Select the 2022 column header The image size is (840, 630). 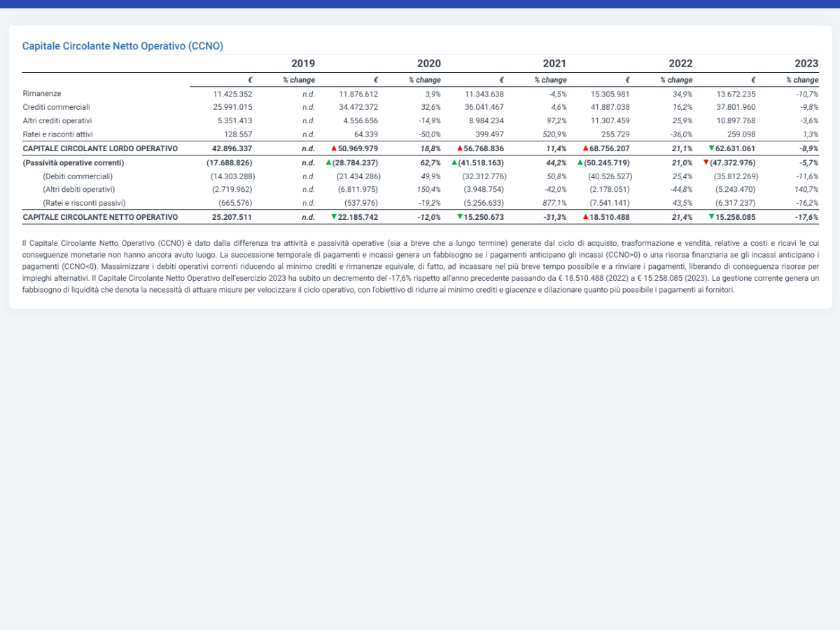pyautogui.click(x=681, y=63)
